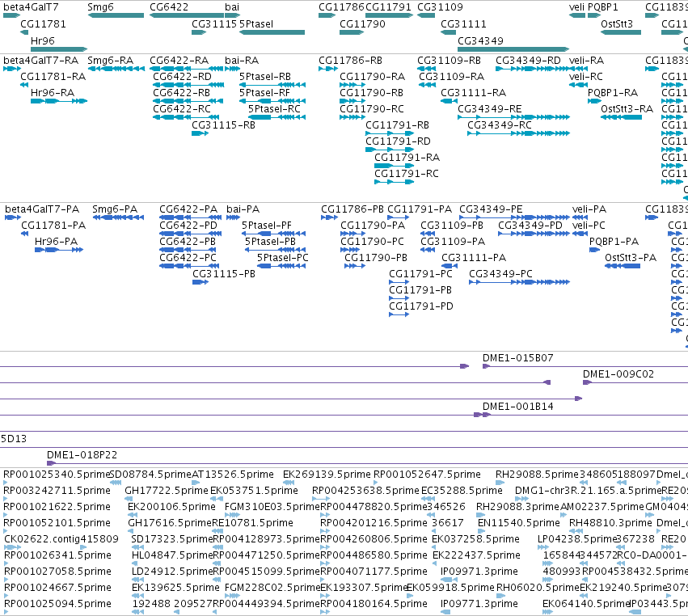Click the CG11790 gene label
Image resolution: width=688 pixels, height=616 pixels.
pos(362,23)
